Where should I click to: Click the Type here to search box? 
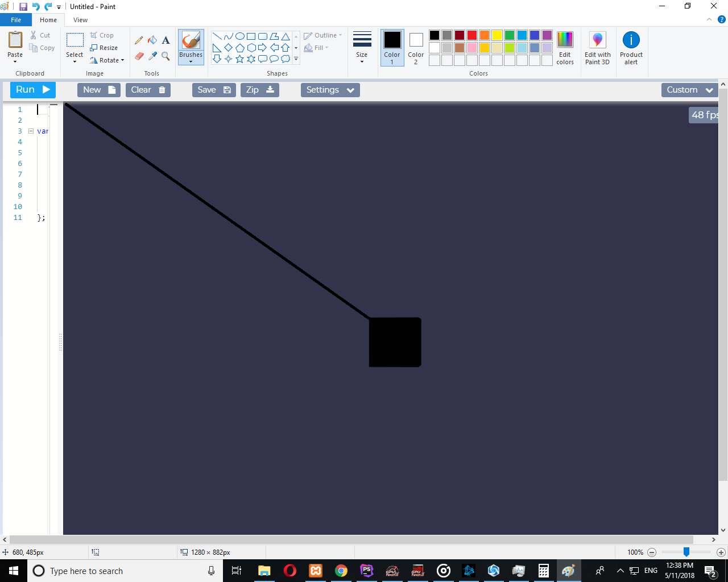(125, 571)
